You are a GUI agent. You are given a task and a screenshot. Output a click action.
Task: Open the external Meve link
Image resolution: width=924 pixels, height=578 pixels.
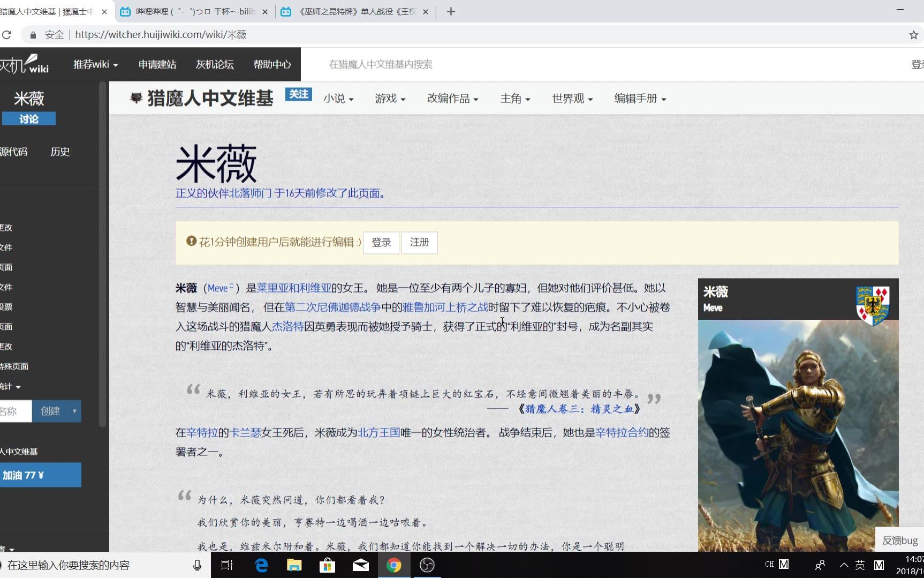tap(220, 288)
